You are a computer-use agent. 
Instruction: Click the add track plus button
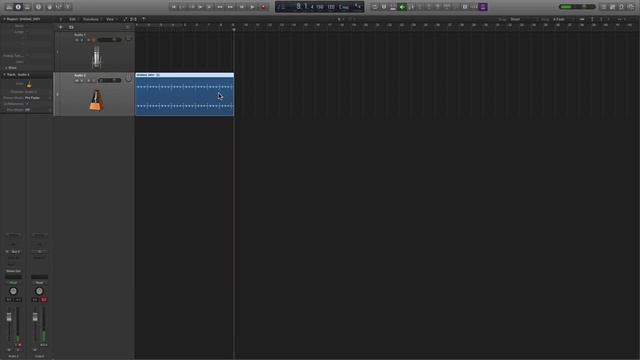click(x=60, y=27)
